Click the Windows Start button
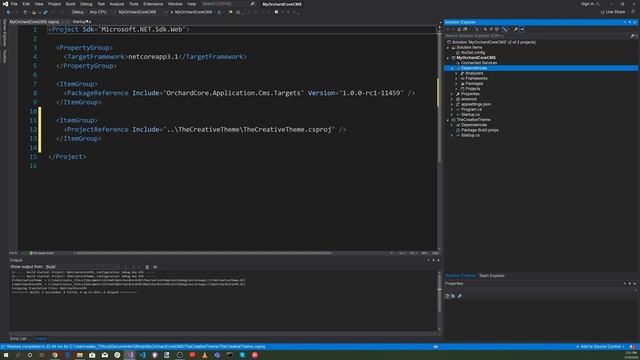Screen dimensions: 640x360 6,355
